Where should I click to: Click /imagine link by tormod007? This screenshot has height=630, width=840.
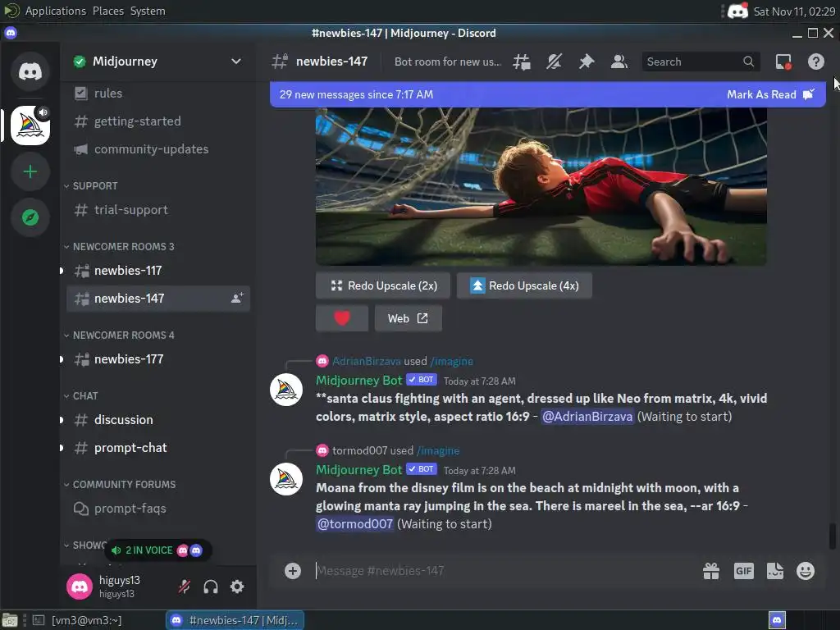point(438,450)
